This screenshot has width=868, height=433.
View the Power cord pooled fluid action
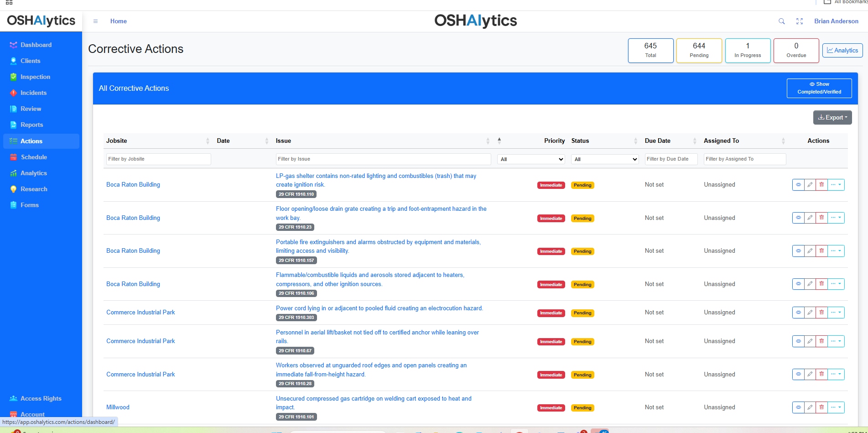[x=798, y=313]
